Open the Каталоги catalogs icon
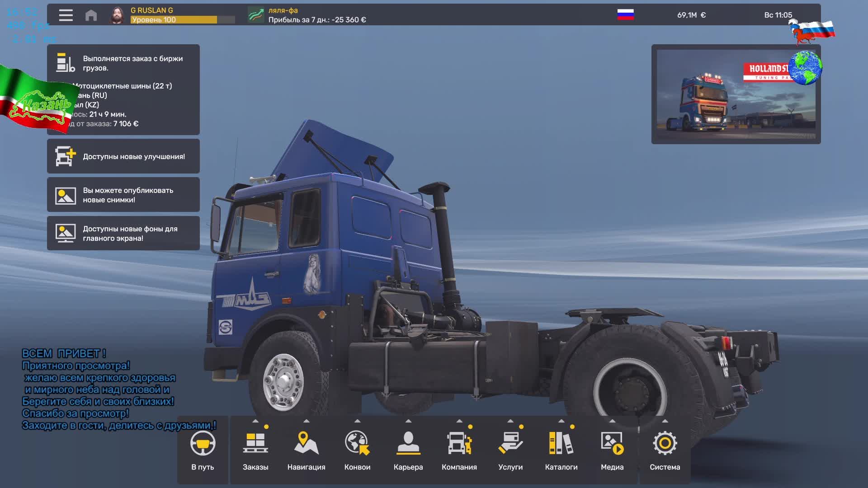 [561, 443]
